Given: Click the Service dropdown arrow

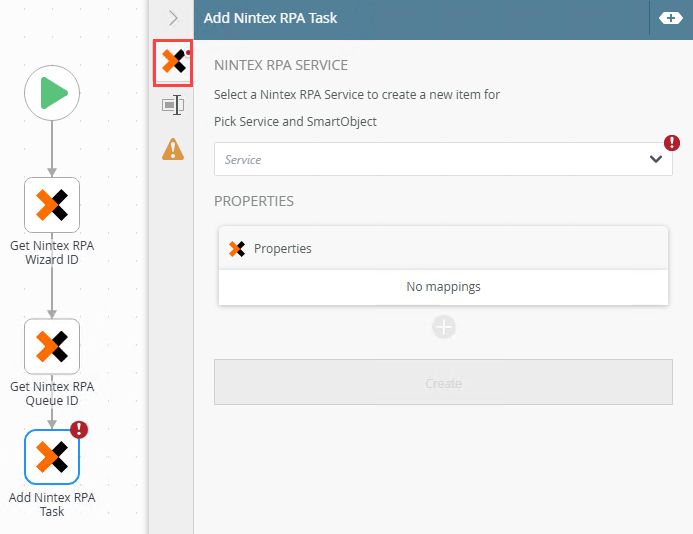Looking at the screenshot, I should coord(656,159).
